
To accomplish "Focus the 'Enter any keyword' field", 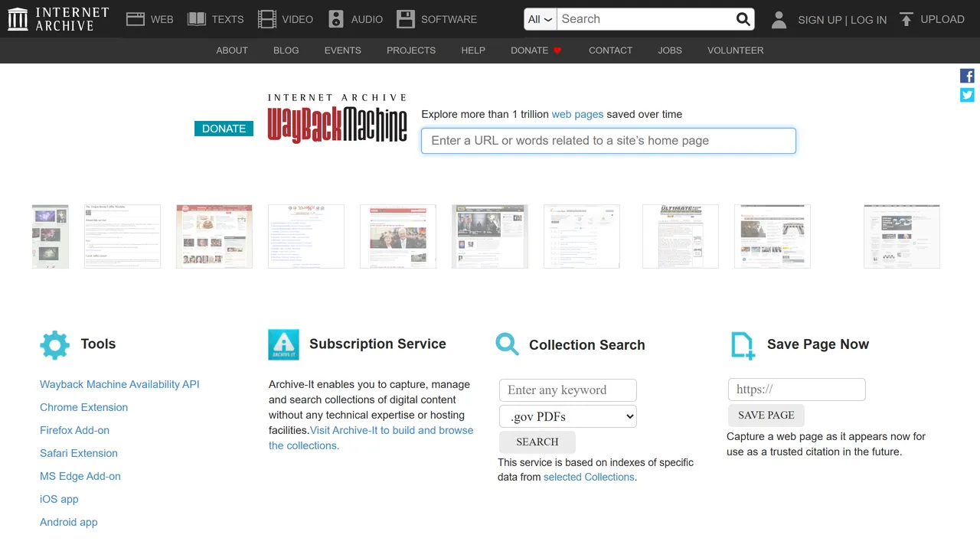I will tap(568, 390).
